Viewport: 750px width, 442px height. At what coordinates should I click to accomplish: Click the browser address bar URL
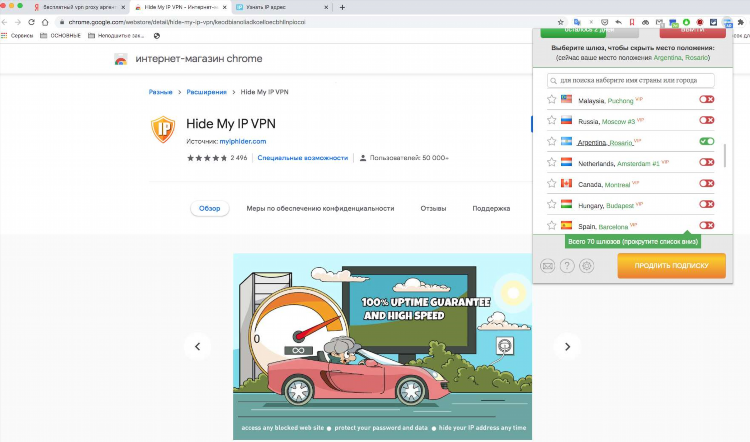click(x=187, y=22)
